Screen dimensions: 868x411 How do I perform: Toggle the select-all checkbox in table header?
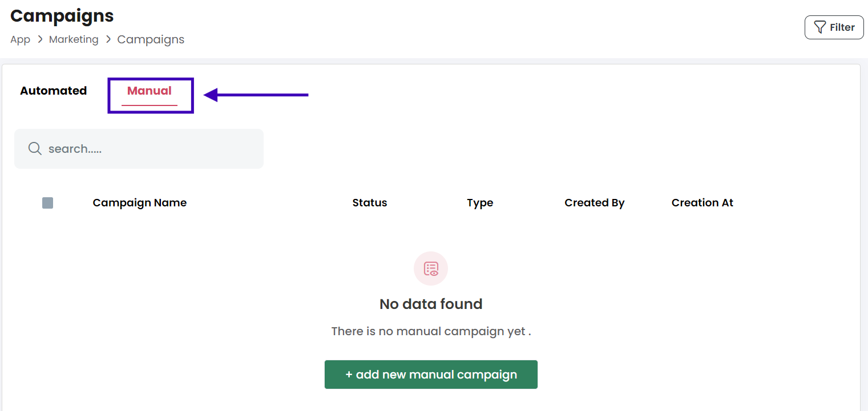point(48,203)
